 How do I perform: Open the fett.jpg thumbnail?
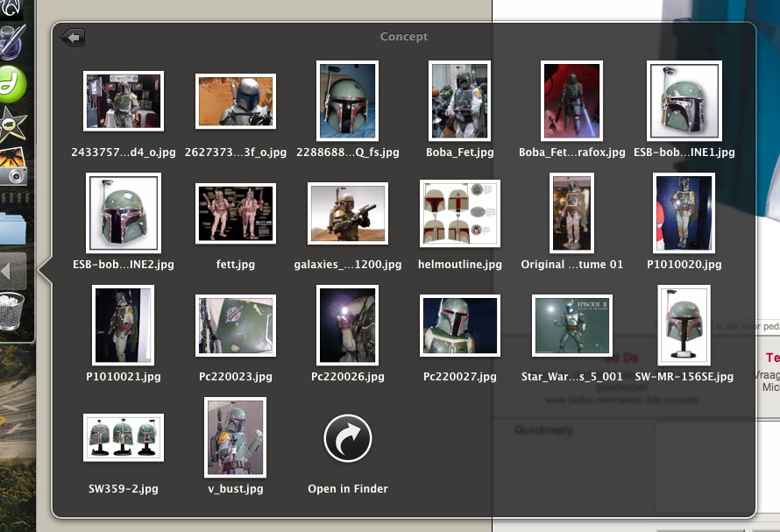[x=235, y=213]
